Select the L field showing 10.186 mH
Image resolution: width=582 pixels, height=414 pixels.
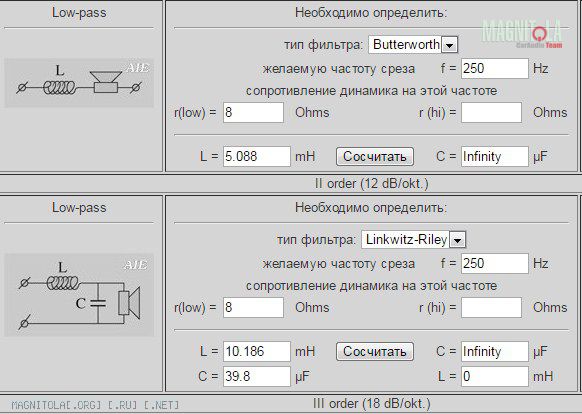(x=257, y=351)
